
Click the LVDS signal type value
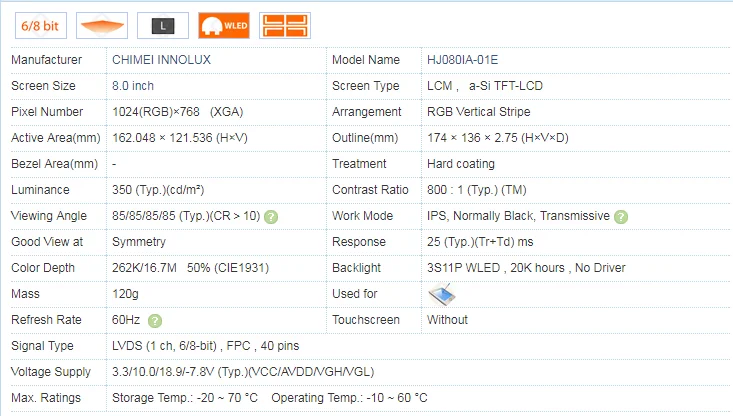(206, 346)
